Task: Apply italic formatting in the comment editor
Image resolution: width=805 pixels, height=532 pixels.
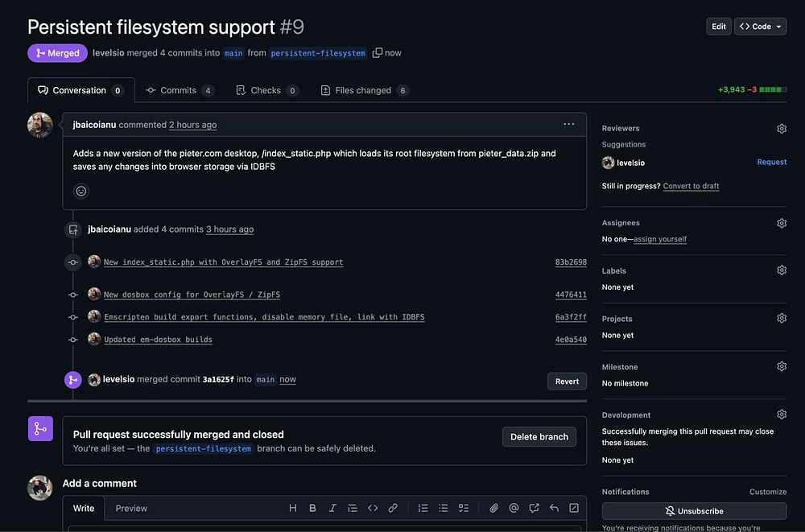Action: 332,508
